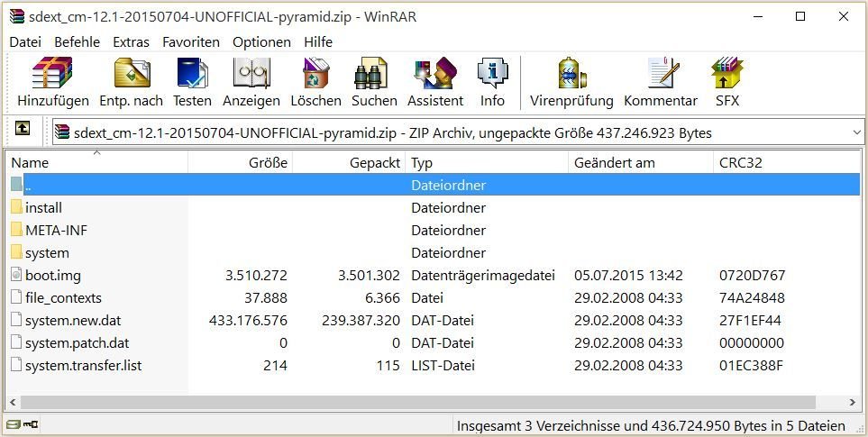Click the META-INF folder icon
The image size is (868, 437).
click(16, 230)
